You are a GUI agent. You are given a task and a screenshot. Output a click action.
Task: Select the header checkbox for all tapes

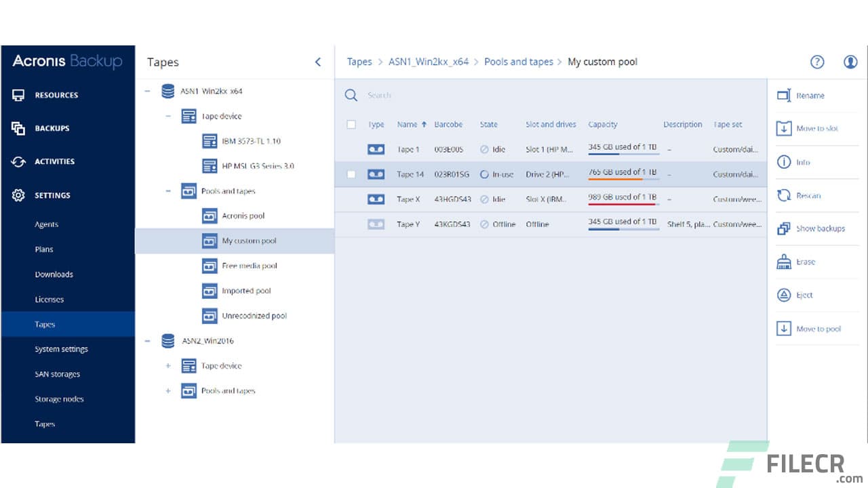click(x=351, y=125)
